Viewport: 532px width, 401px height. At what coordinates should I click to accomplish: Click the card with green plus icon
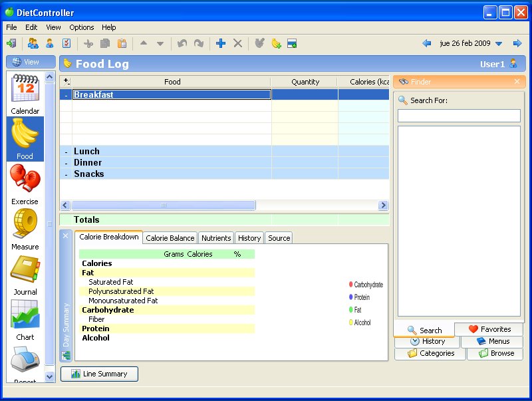(292, 43)
